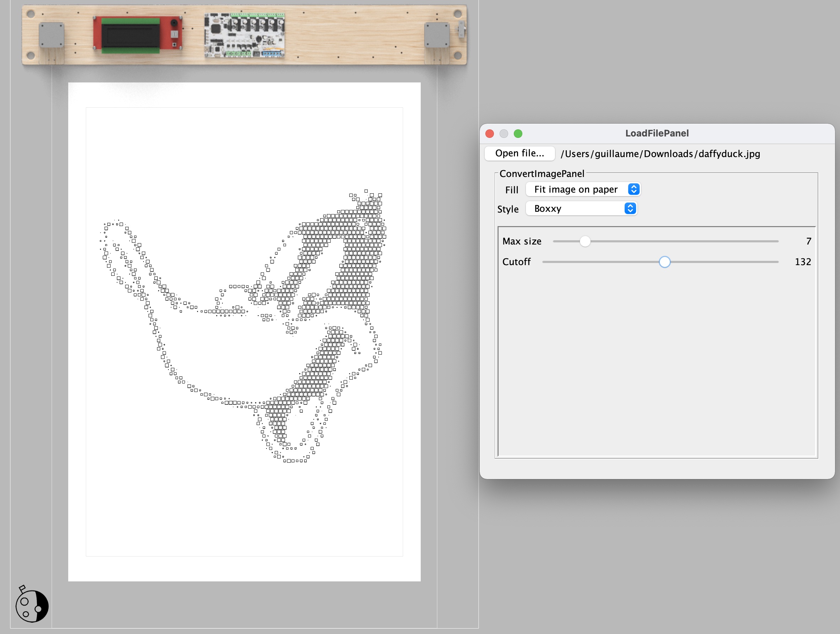Click the Max size slider handle

tap(585, 241)
